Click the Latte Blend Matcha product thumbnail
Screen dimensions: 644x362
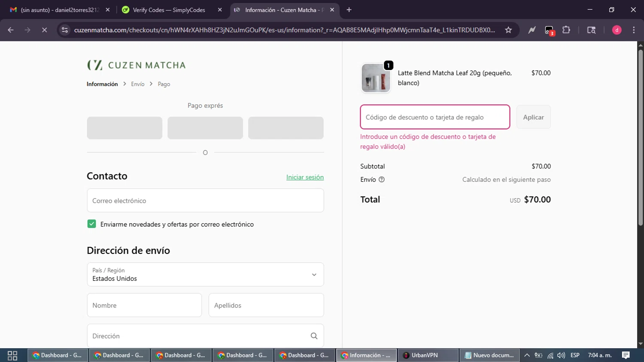376,78
